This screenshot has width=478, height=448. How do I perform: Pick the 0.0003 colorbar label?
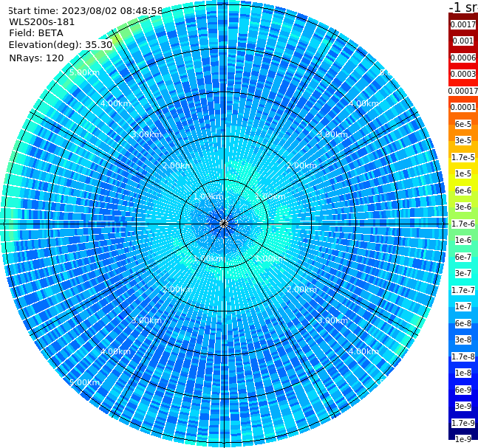[x=463, y=74]
